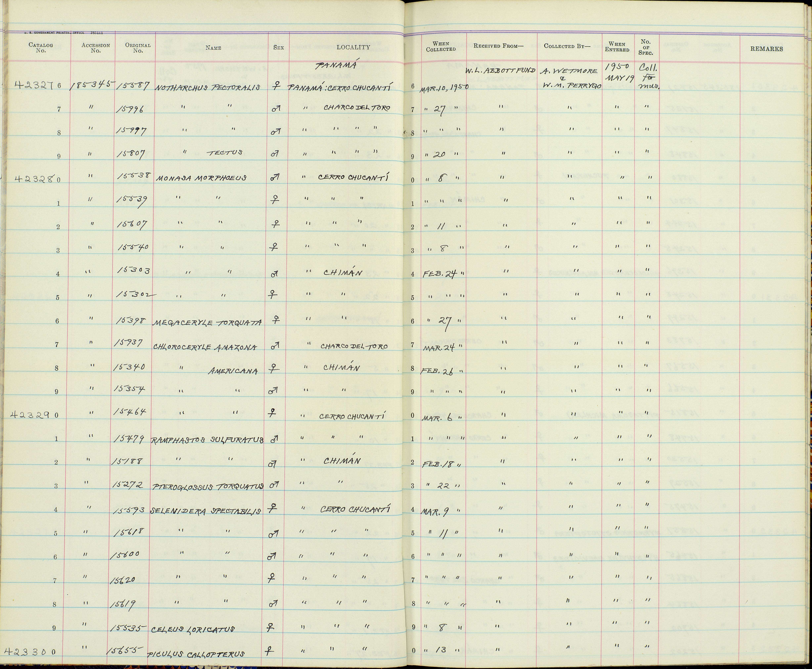812x669 pixels.
Task: Click 'Chimán' in the Americana row
Action: [341, 367]
